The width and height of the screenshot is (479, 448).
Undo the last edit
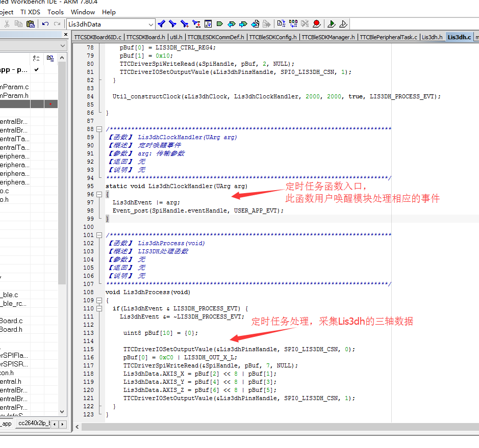pyautogui.click(x=45, y=24)
